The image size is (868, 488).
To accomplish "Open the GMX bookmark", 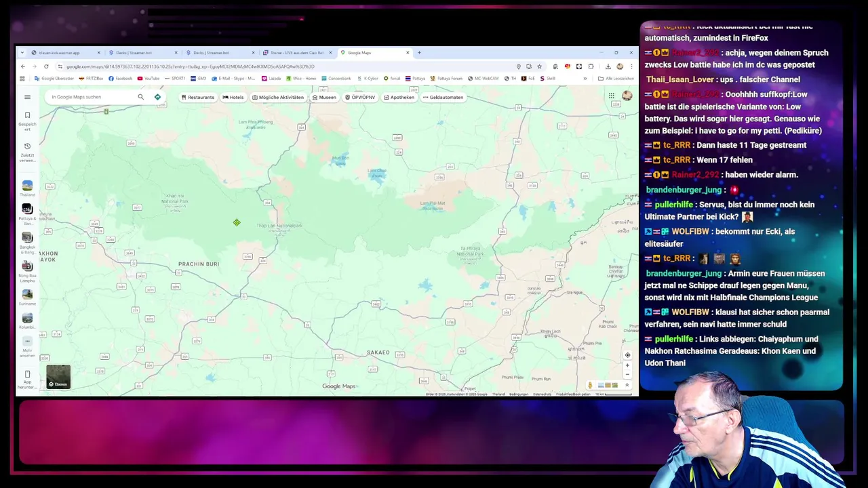I will tap(199, 79).
